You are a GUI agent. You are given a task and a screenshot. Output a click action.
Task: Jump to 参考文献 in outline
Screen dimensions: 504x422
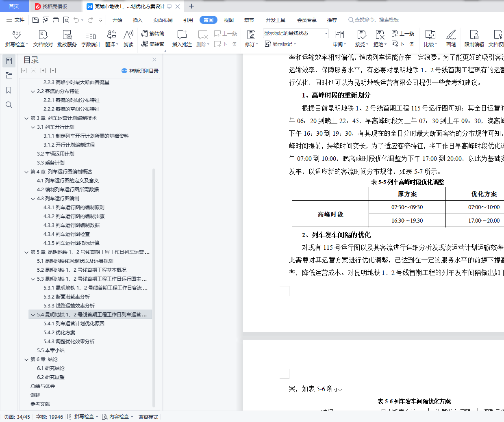(x=40, y=404)
